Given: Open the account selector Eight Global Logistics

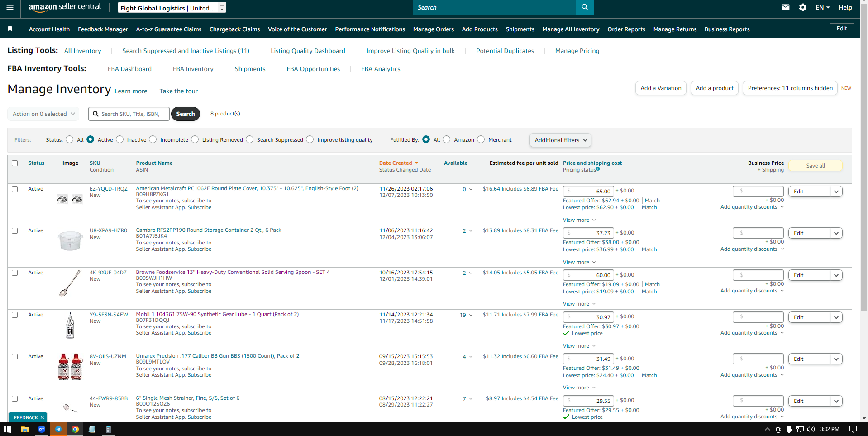Looking at the screenshot, I should pos(172,8).
